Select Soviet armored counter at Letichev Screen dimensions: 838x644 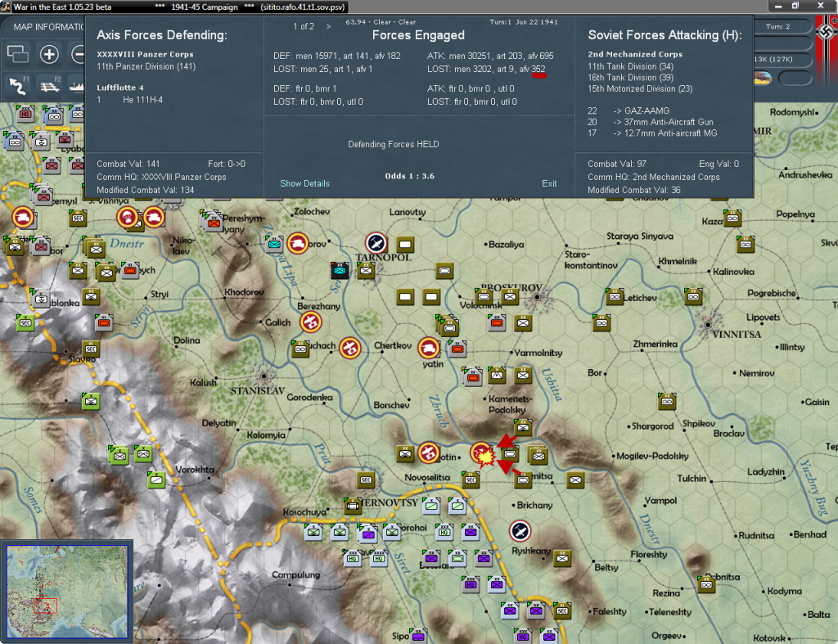click(x=615, y=296)
